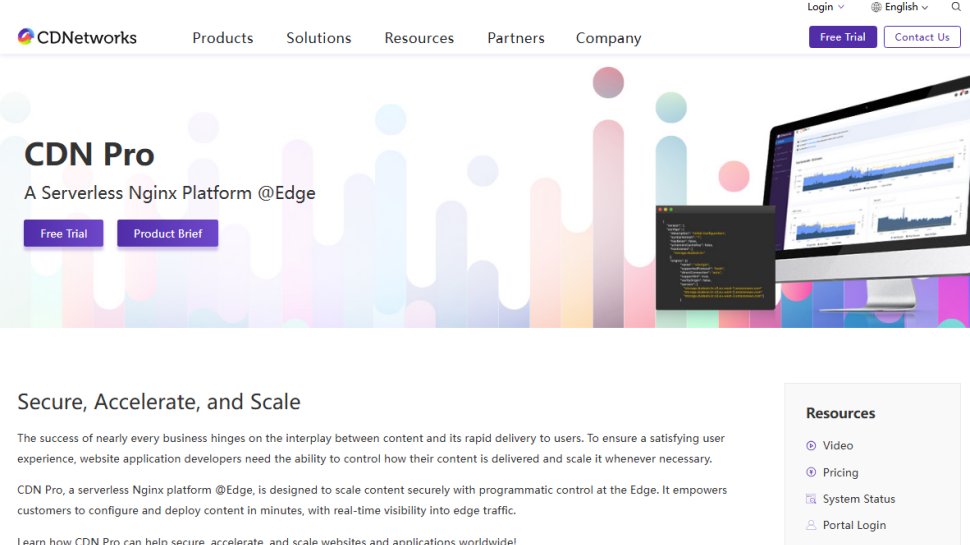Click the Resources sidebar heading
Viewport: 970px width, 545px height.
[840, 413]
